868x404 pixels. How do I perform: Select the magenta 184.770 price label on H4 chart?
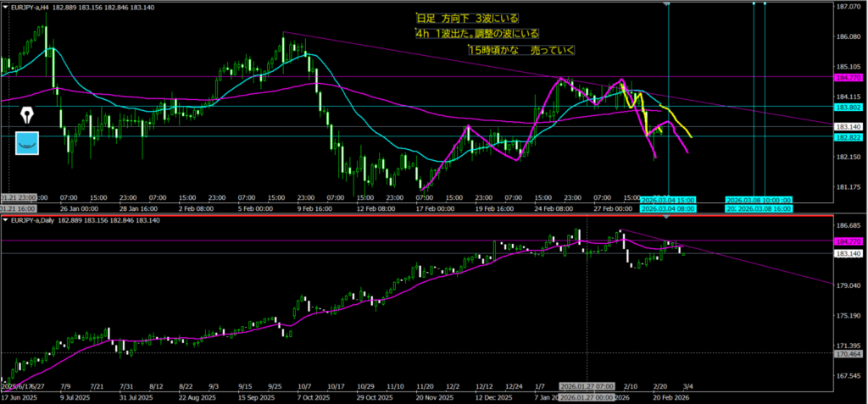(x=849, y=78)
